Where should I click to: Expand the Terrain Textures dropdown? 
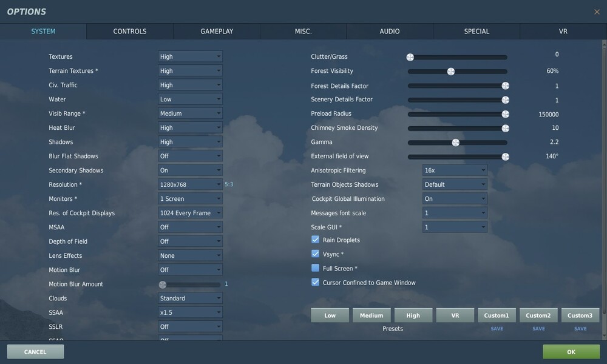(190, 71)
